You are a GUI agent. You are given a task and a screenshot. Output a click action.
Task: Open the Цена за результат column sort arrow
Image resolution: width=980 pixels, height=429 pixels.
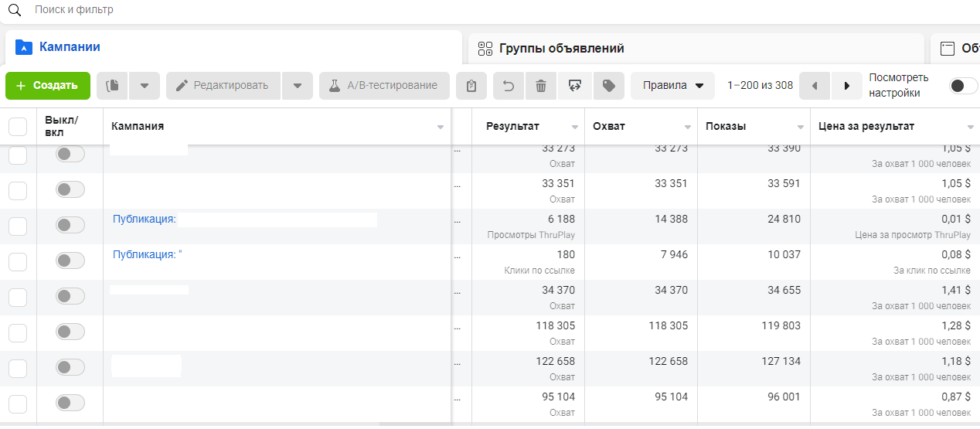(x=971, y=127)
